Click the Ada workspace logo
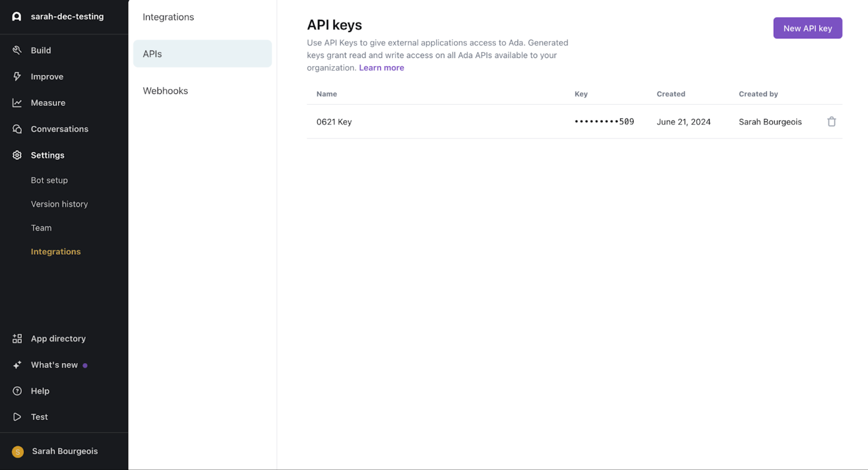This screenshot has width=868, height=470. click(x=17, y=16)
